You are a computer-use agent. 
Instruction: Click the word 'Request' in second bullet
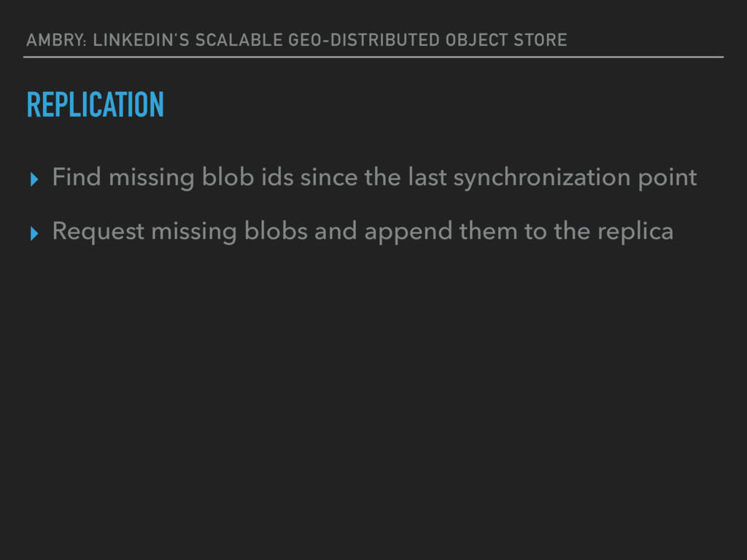pos(98,231)
